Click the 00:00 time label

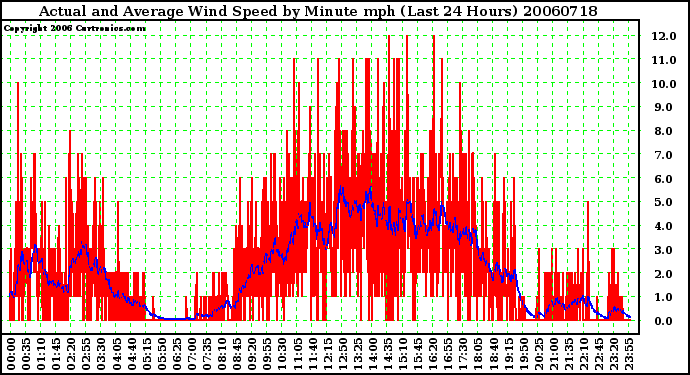pyautogui.click(x=11, y=354)
